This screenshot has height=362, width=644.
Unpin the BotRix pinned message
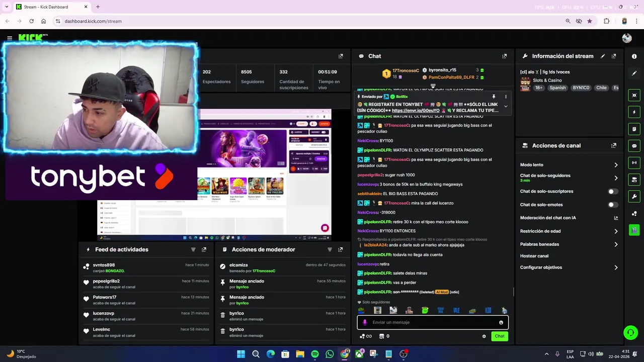pos(494,97)
